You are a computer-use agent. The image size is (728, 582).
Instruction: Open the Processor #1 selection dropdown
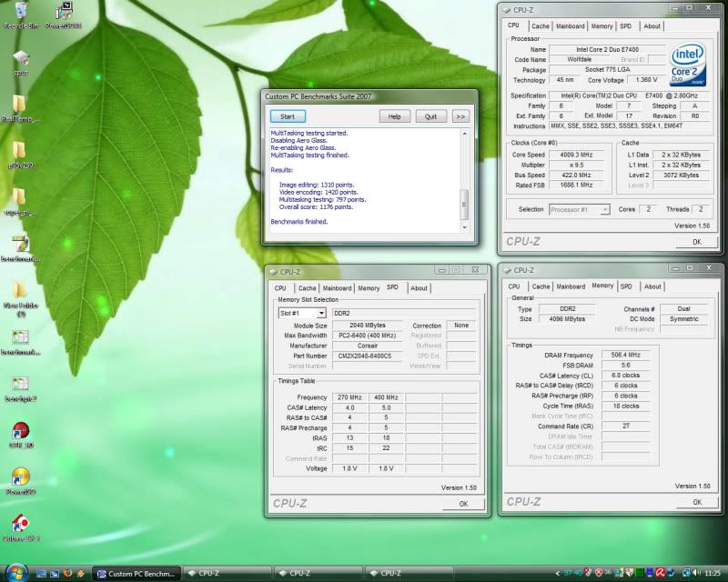coord(579,209)
